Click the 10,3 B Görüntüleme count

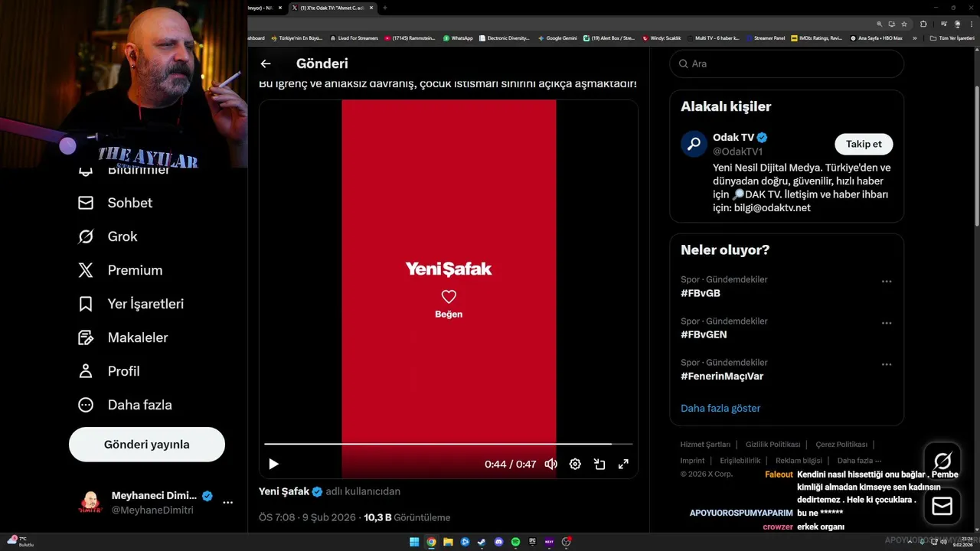click(407, 517)
